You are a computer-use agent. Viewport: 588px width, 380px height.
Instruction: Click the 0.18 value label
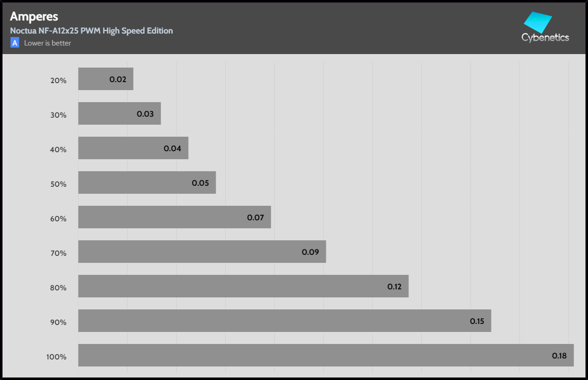tap(559, 356)
